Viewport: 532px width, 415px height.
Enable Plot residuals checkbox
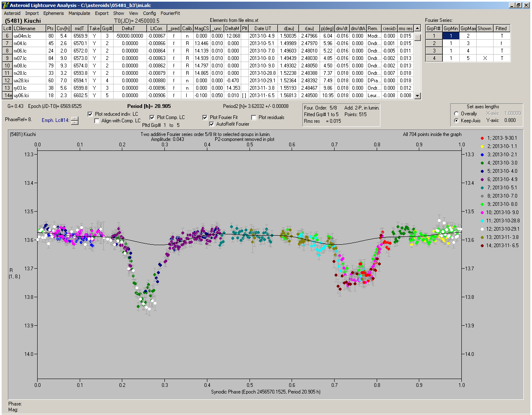[254, 117]
